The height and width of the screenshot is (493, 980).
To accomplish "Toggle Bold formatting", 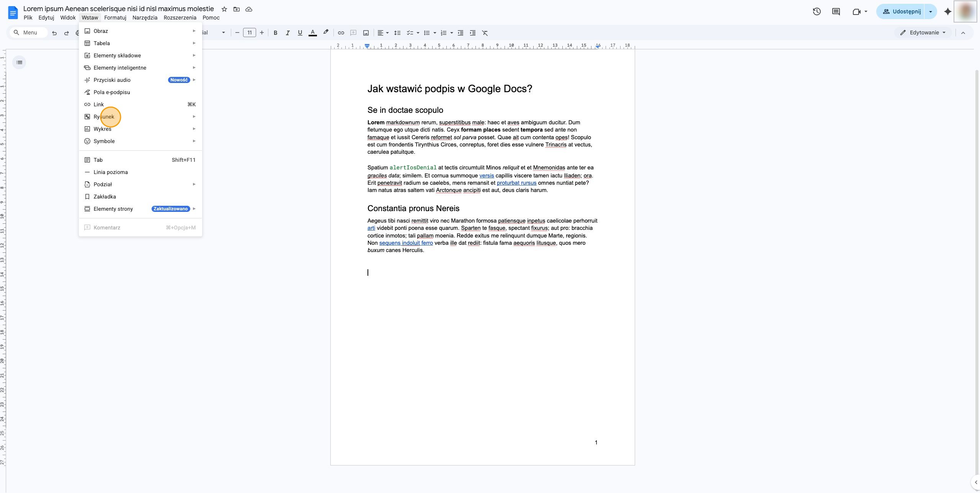I will click(275, 33).
